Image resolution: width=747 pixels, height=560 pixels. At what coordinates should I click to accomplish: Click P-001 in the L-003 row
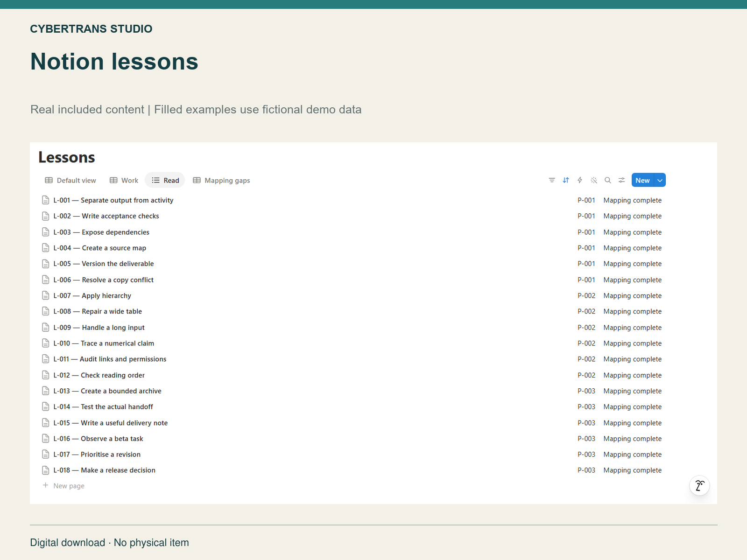point(586,232)
